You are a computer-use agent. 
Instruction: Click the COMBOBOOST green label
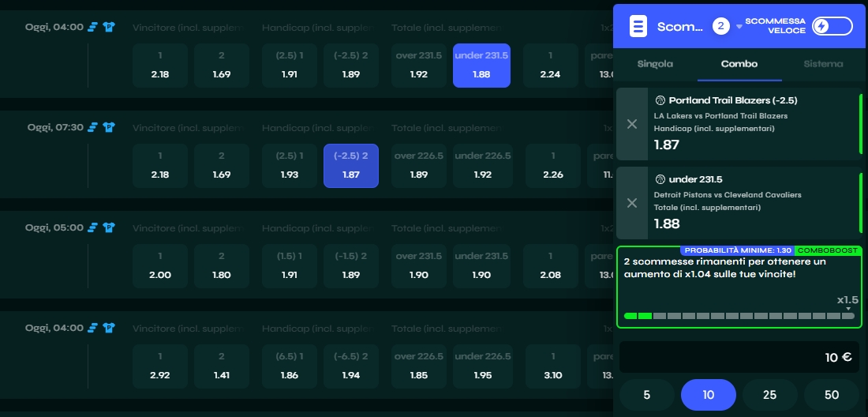pos(828,250)
